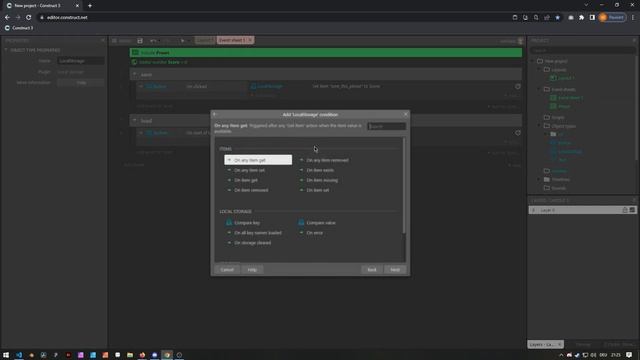Expand the Timelines folder
The height and width of the screenshot is (360, 640).
point(539,180)
